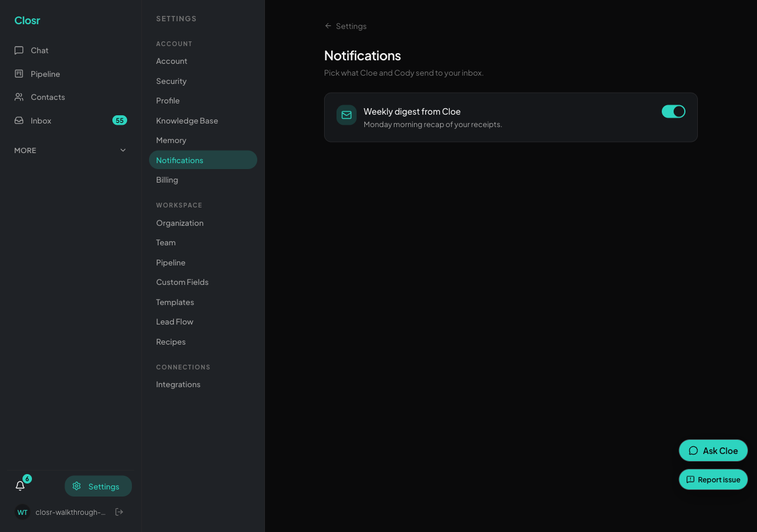Screen dimensions: 757x532
Task: Click the Pipeline board icon in sidebar
Action: (x=19, y=74)
